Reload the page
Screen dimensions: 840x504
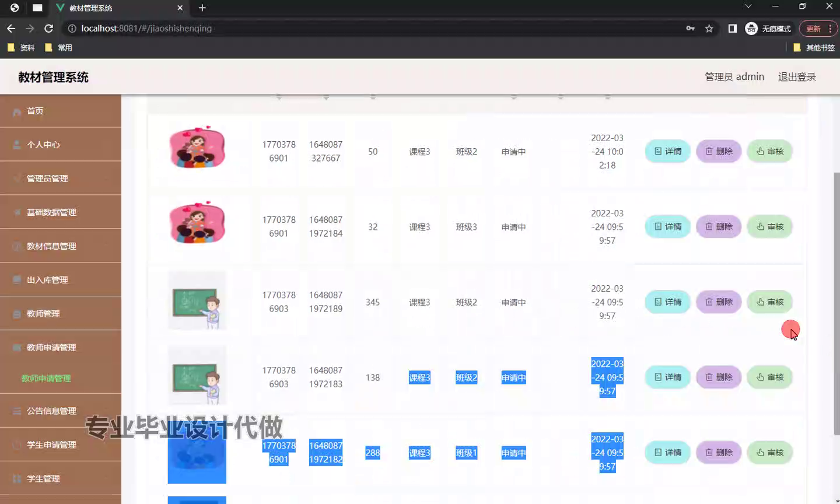tap(49, 28)
